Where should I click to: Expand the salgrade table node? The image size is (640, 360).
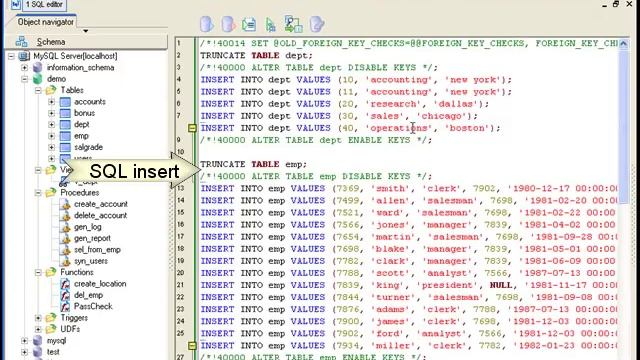pyautogui.click(x=51, y=147)
